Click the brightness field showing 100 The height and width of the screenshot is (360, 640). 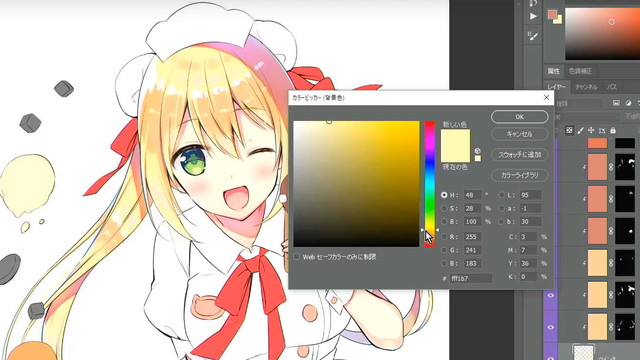click(472, 222)
